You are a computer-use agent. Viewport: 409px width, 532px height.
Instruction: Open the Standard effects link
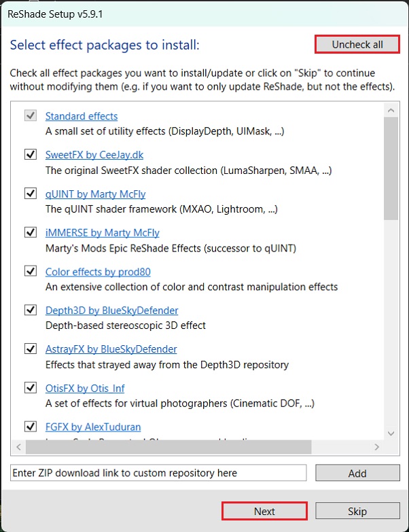point(82,116)
